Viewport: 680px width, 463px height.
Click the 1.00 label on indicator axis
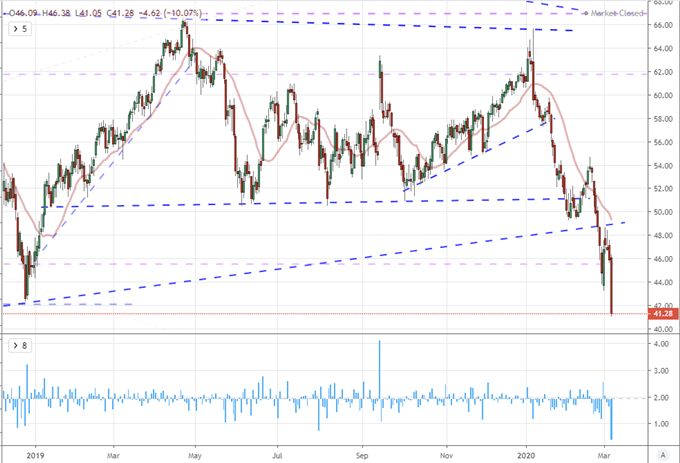661,424
